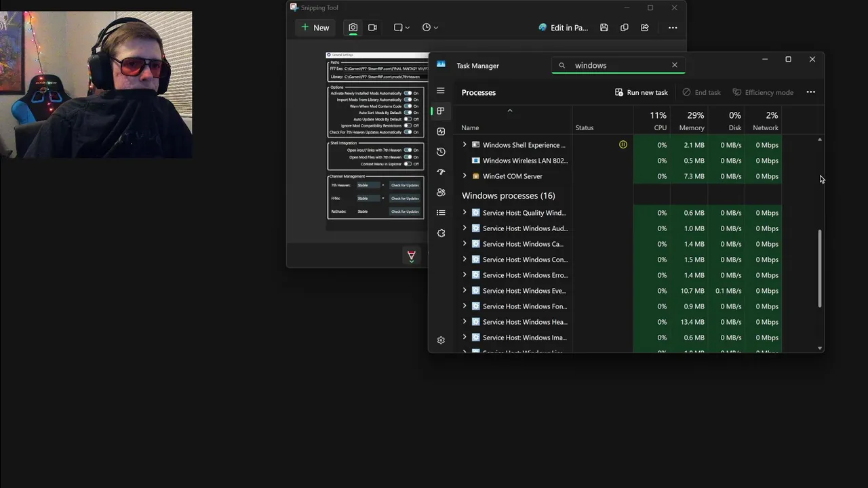
Task: Open the Details page in Task Manager sidebar
Action: [441, 213]
